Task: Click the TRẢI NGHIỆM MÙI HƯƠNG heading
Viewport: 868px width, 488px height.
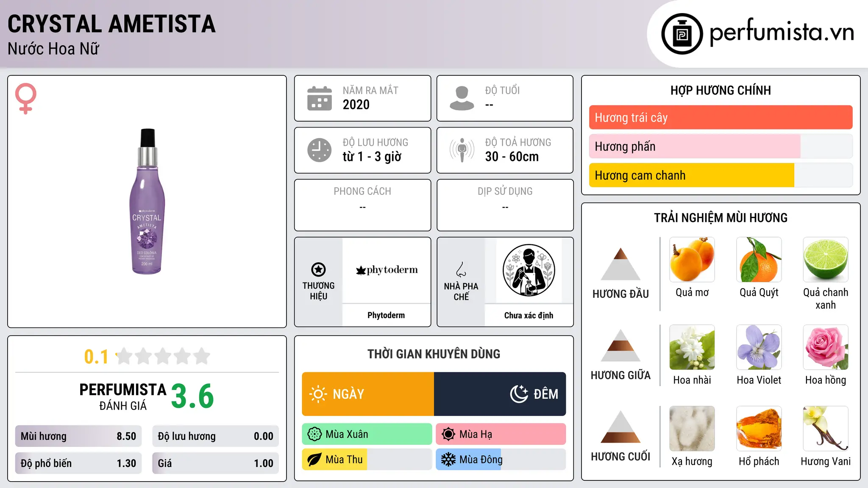Action: pos(721,218)
